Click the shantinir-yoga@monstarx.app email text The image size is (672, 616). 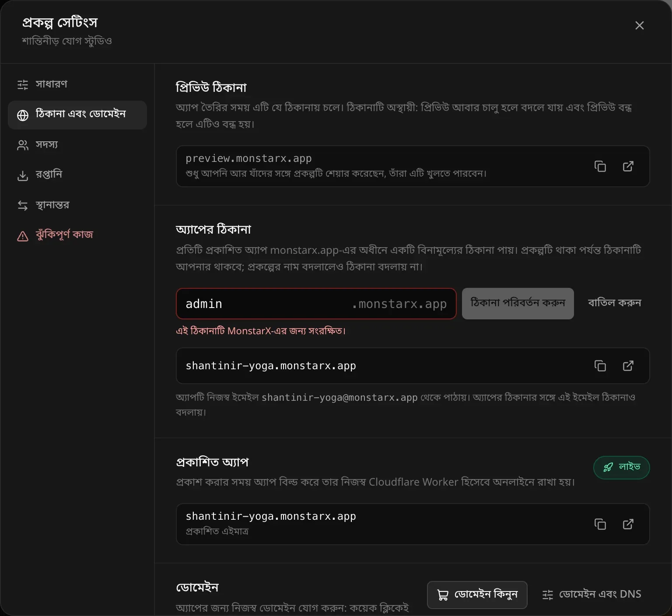click(x=339, y=398)
